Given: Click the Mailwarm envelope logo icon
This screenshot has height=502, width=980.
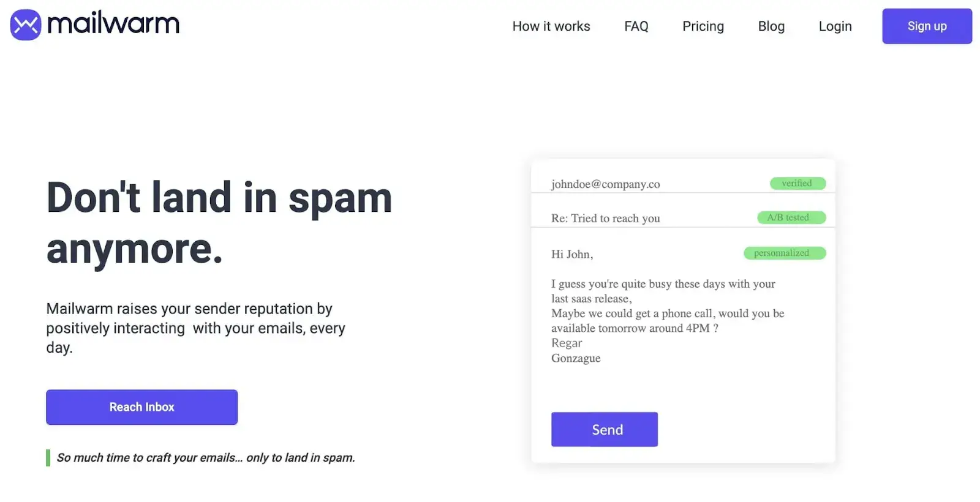Looking at the screenshot, I should [26, 25].
